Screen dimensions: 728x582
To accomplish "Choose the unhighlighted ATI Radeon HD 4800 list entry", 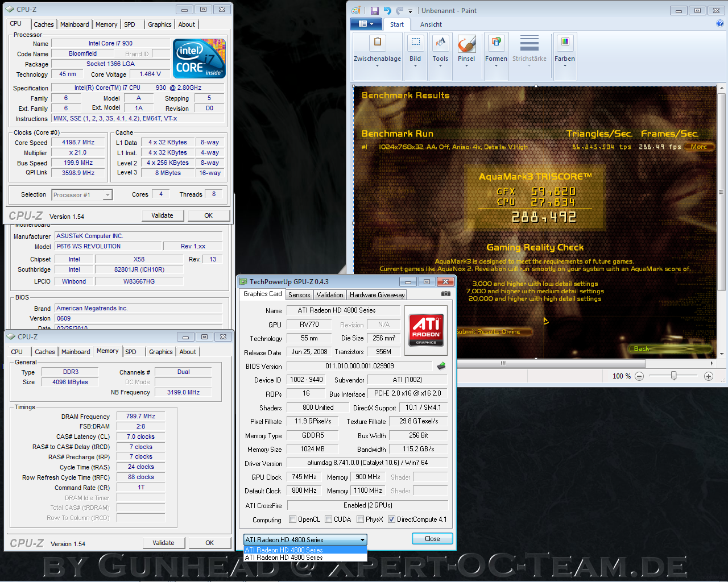I will 305,558.
